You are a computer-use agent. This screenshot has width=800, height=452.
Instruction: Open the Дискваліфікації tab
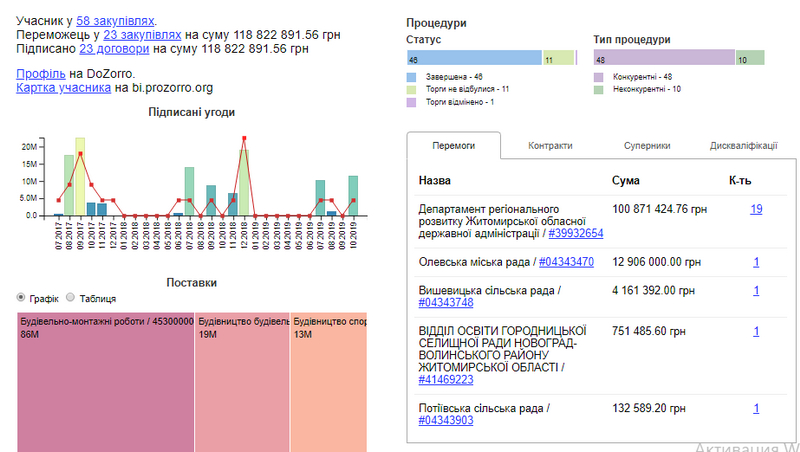pos(743,145)
